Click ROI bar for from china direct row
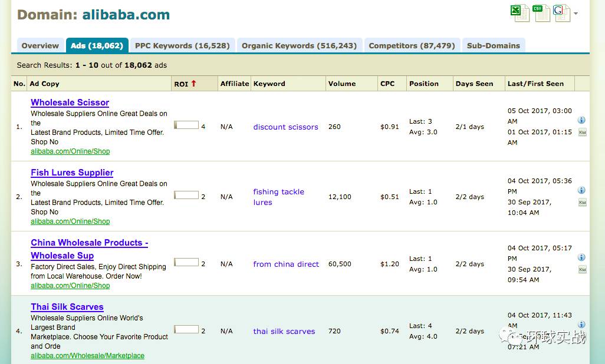This screenshot has height=364, width=605. (186, 262)
